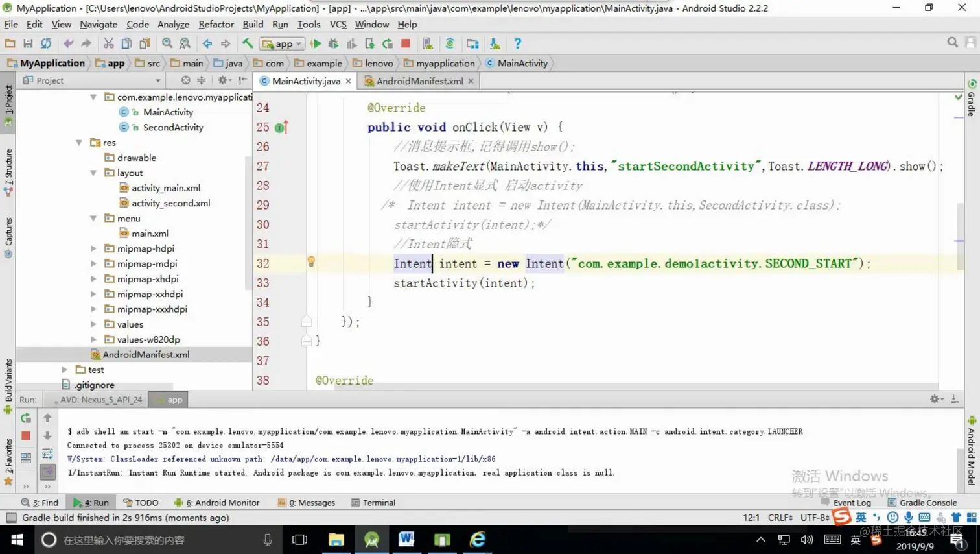Image resolution: width=980 pixels, height=554 pixels.
Task: Open the toolbar help question mark
Action: (x=517, y=43)
